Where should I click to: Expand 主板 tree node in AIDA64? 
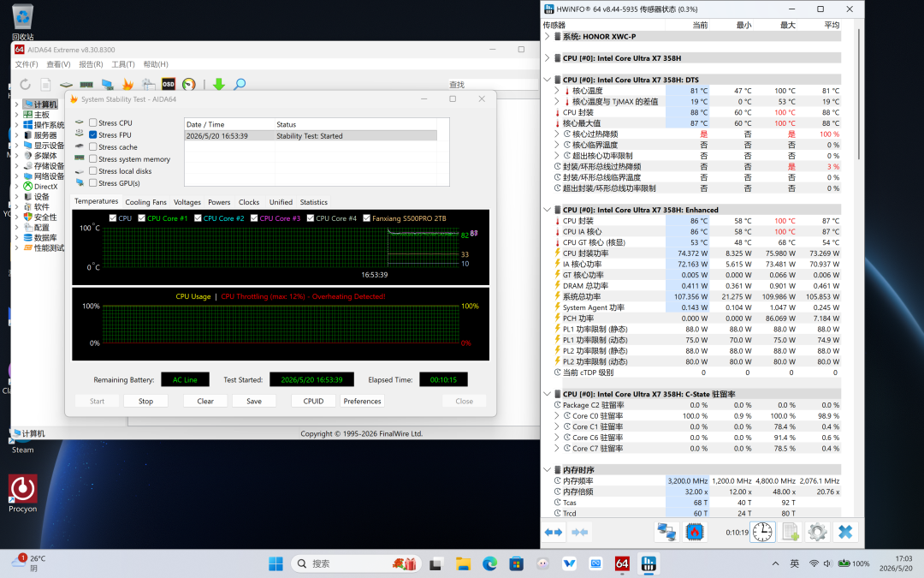click(16, 115)
